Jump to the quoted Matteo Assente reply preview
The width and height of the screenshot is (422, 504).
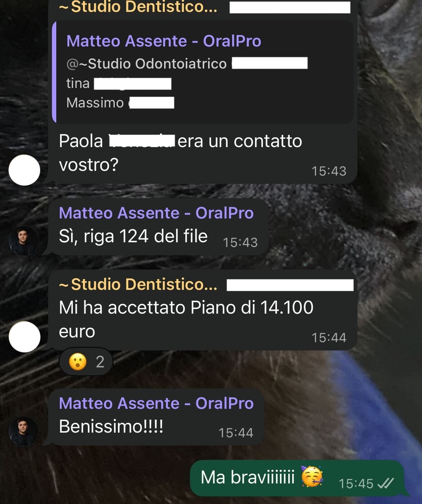(203, 72)
